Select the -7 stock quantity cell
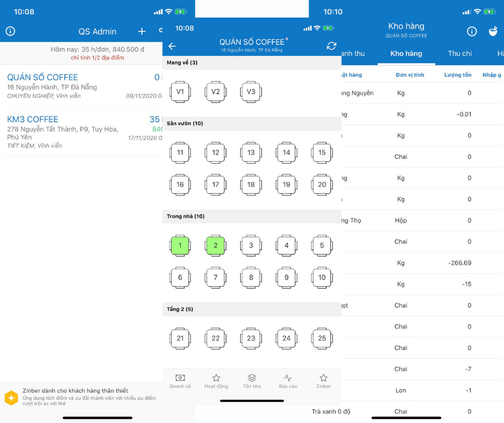The width and height of the screenshot is (504, 423). [468, 369]
